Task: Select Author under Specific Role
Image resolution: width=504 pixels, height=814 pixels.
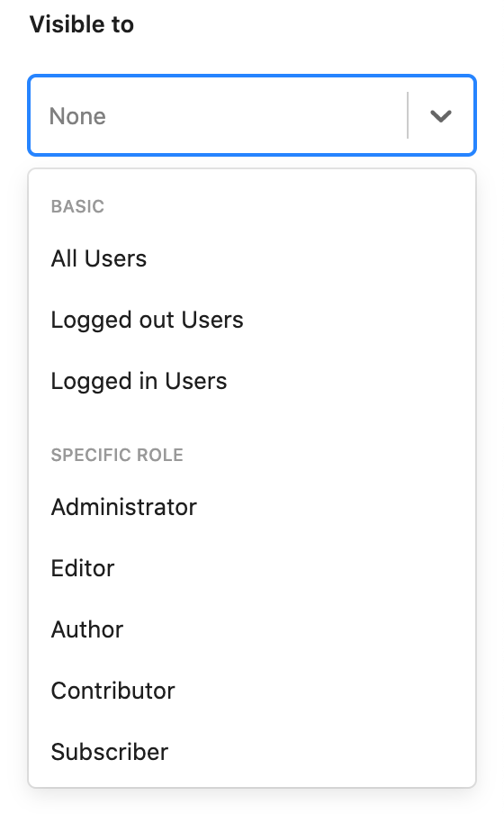Action: coord(252,629)
